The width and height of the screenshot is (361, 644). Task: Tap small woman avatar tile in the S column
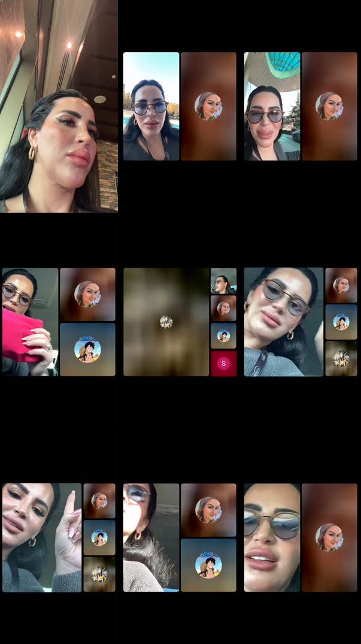coord(223,308)
